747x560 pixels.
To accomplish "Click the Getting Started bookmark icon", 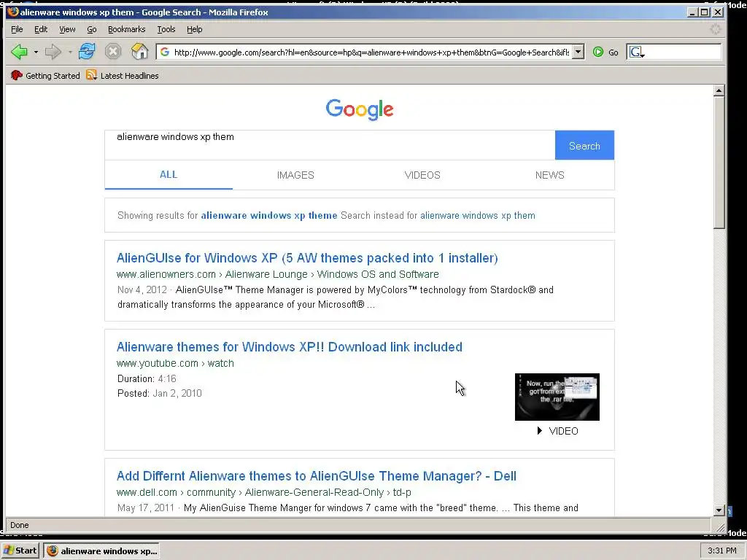I will (x=17, y=75).
